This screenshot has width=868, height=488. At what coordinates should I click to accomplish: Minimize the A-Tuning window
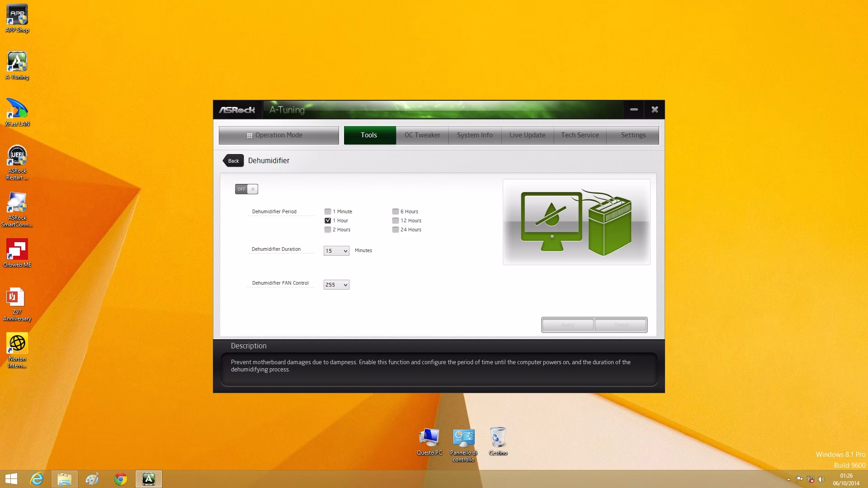coord(634,109)
